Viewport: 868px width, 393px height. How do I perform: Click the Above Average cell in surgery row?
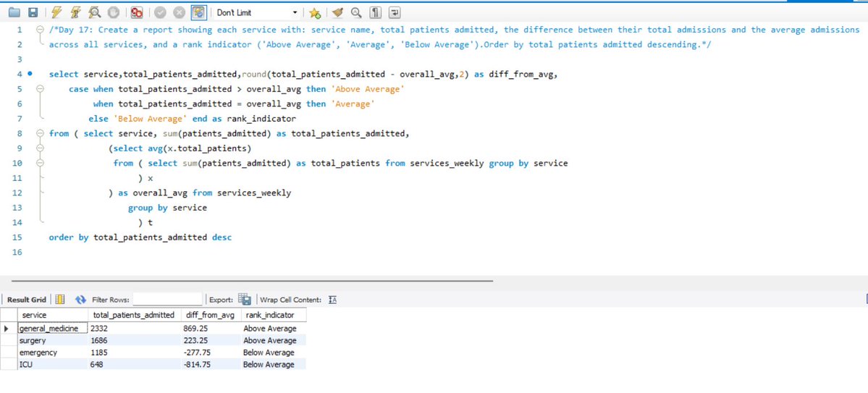coord(274,340)
